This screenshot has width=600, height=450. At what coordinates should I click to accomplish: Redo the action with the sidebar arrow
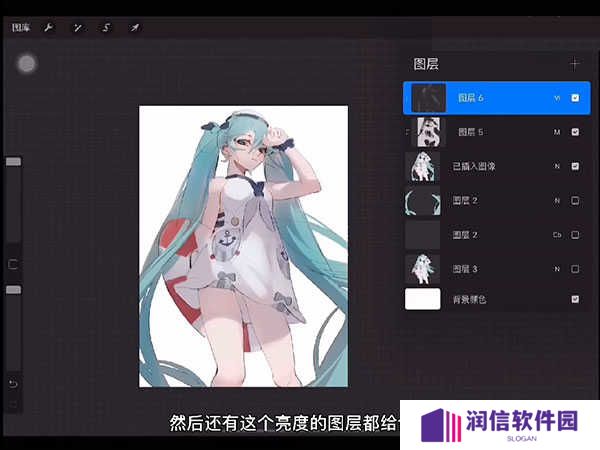click(13, 404)
